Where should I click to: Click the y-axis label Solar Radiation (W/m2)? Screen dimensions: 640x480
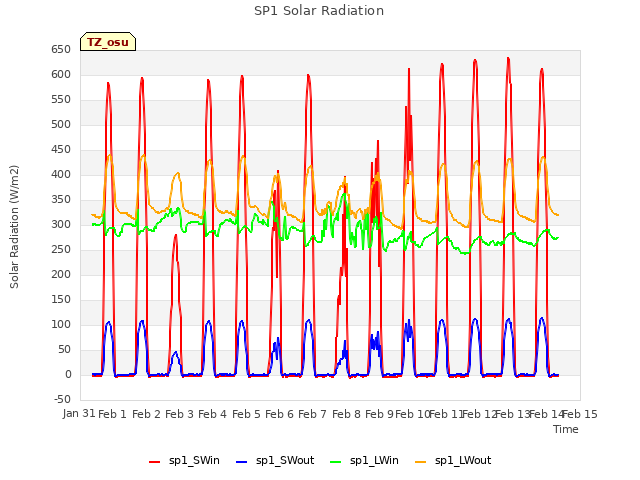[x=14, y=227]
